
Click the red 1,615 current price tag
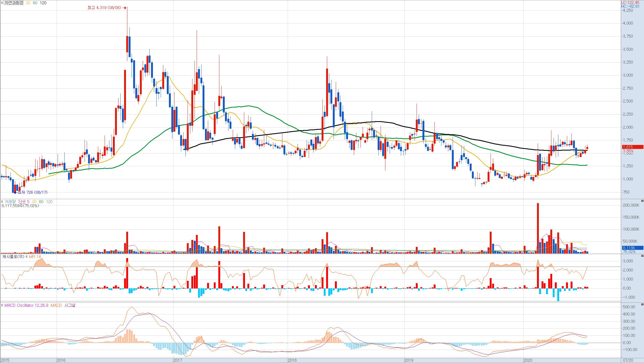(632, 147)
